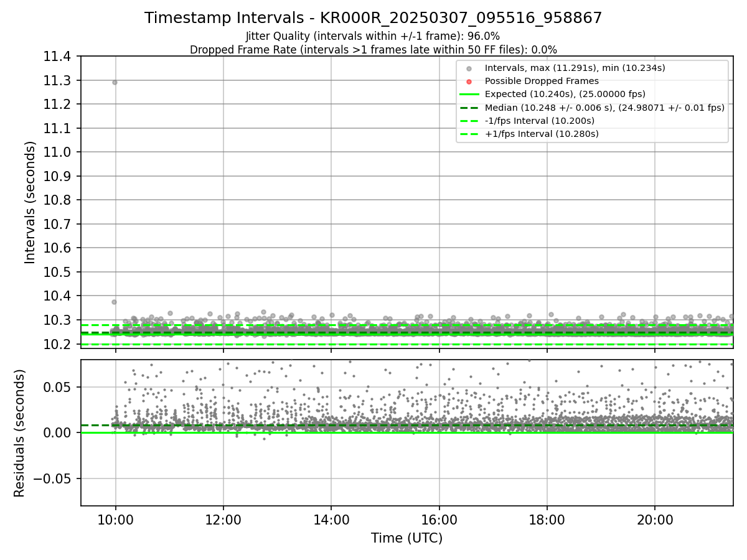Image resolution: width=747 pixels, height=560 pixels.
Task: Click the '11.0' y-axis tick label
Action: tap(59, 152)
